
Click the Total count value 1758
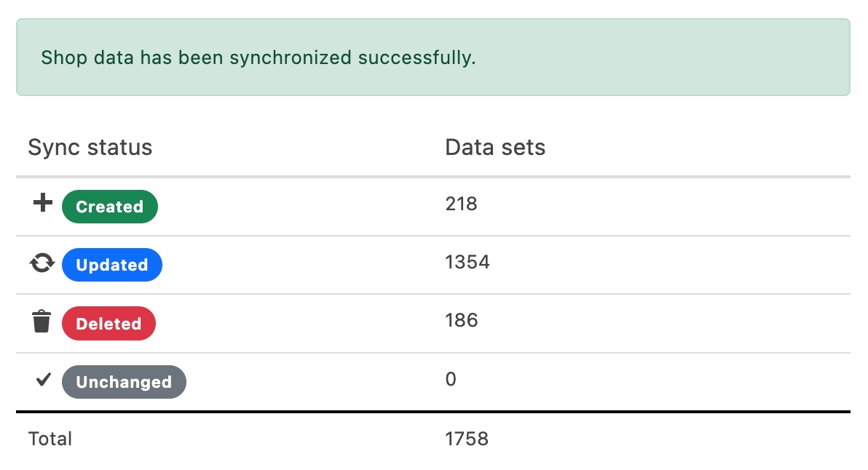point(467,439)
